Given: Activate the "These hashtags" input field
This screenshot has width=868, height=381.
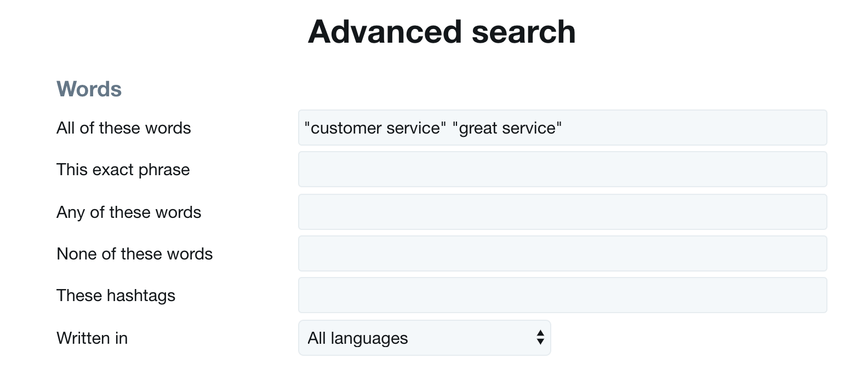Looking at the screenshot, I should (562, 296).
